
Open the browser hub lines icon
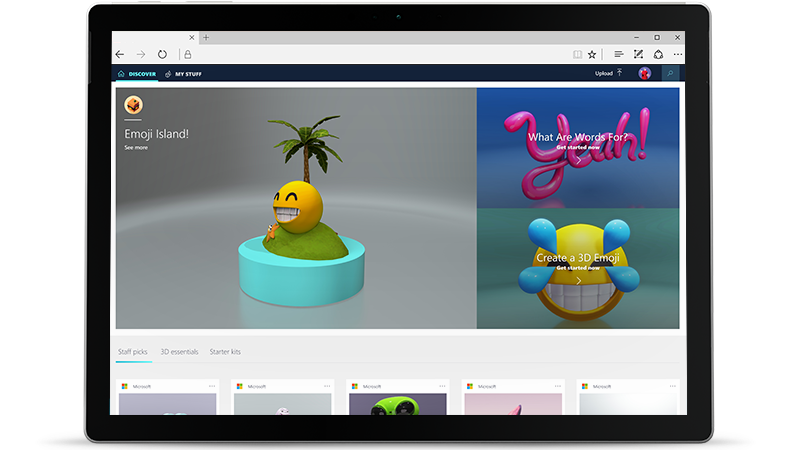pos(619,54)
